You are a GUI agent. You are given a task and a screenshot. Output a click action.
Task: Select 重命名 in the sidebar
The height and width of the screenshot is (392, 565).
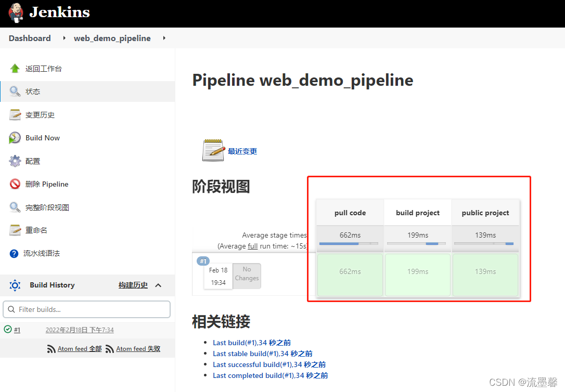click(36, 230)
